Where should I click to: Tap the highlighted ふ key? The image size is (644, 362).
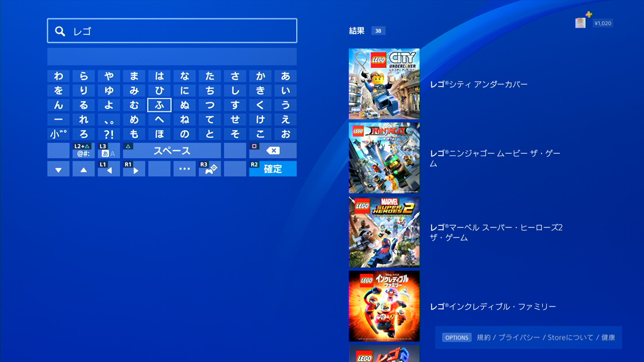point(159,105)
